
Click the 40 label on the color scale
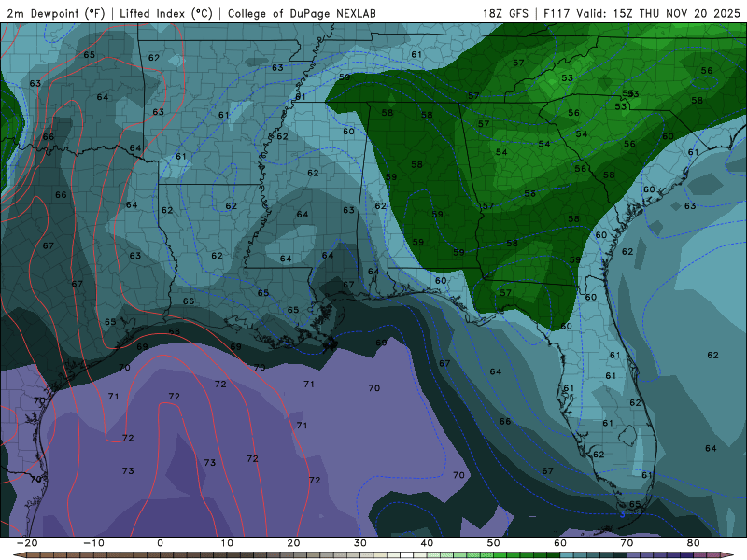(427, 543)
